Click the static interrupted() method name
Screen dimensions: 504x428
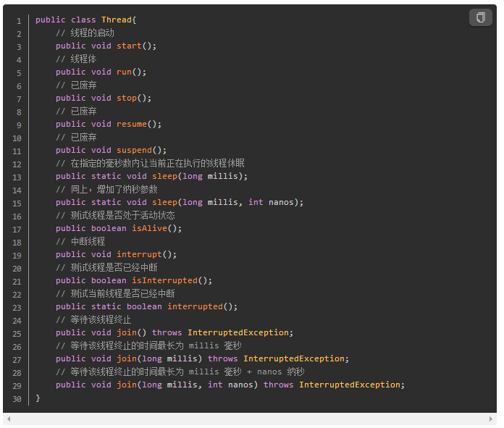[195, 306]
